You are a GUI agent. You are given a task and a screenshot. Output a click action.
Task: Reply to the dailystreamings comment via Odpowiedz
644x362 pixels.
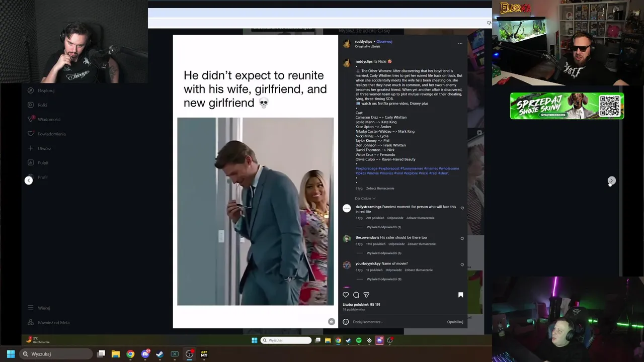coord(395,218)
